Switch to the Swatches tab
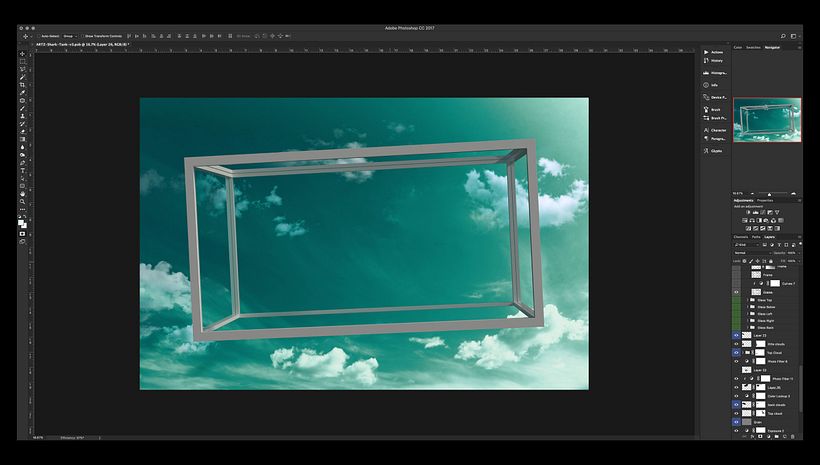This screenshot has height=465, width=820. tap(754, 47)
